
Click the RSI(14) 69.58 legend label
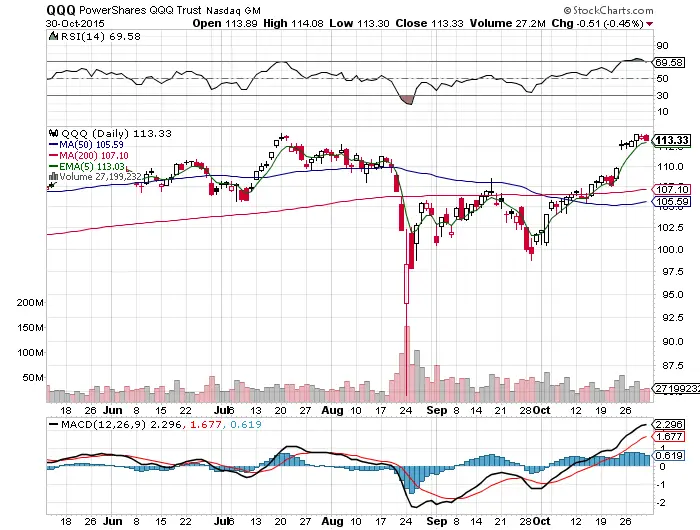pyautogui.click(x=100, y=36)
